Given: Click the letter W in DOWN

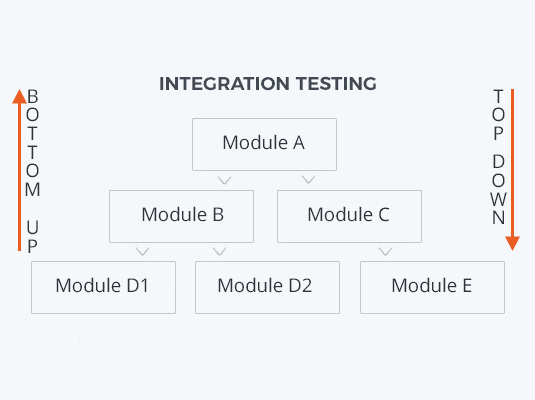Looking at the screenshot, I should [x=498, y=199].
